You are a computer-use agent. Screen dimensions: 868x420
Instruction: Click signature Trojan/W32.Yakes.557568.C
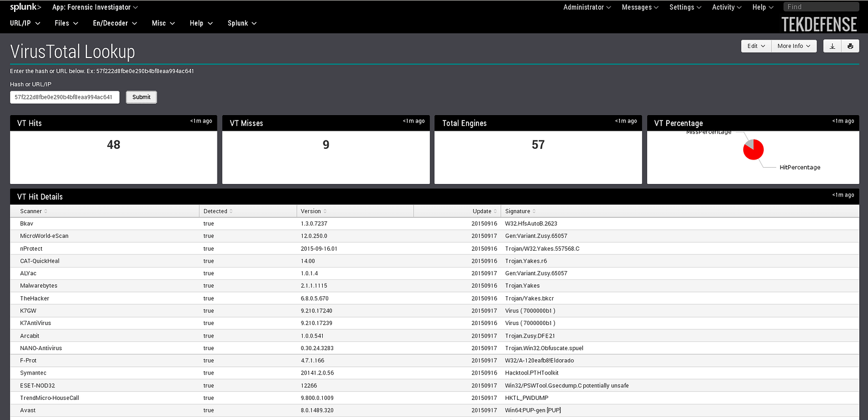542,249
